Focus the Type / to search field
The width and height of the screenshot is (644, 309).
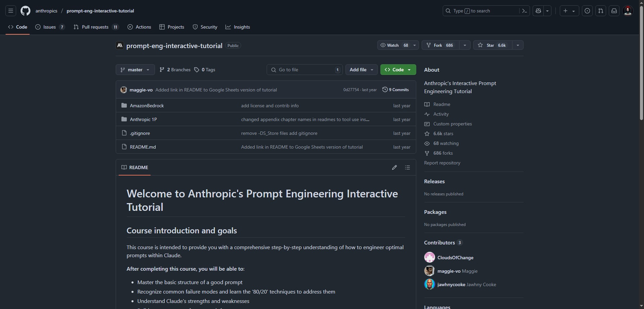click(481, 11)
